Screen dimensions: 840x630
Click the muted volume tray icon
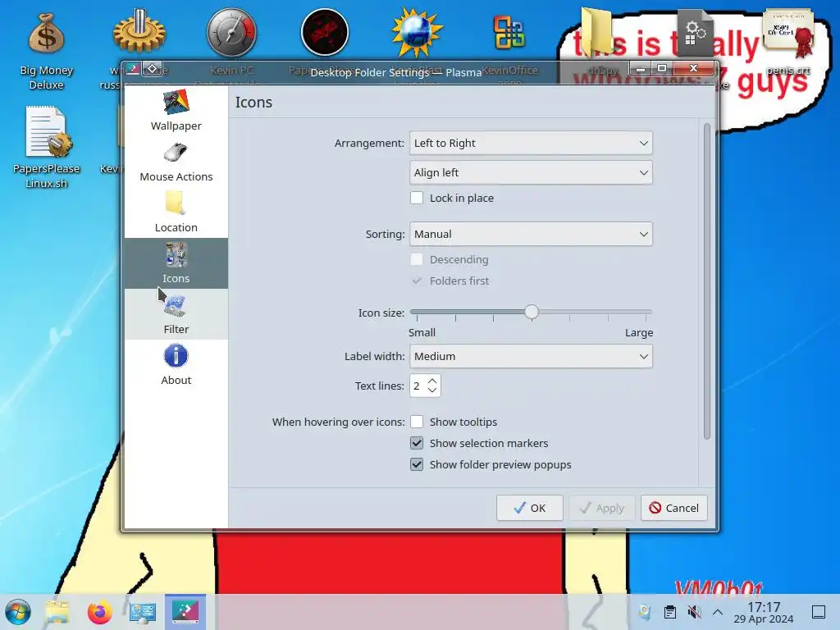(x=694, y=612)
